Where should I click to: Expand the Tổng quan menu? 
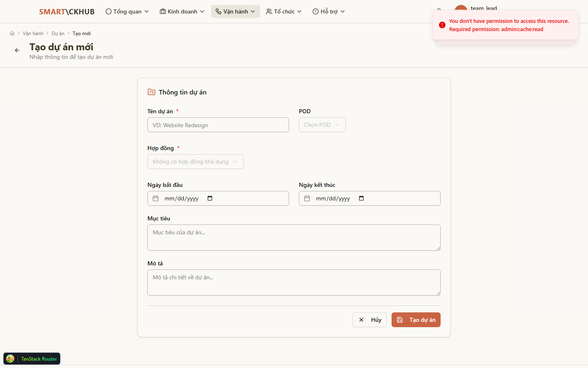point(127,11)
